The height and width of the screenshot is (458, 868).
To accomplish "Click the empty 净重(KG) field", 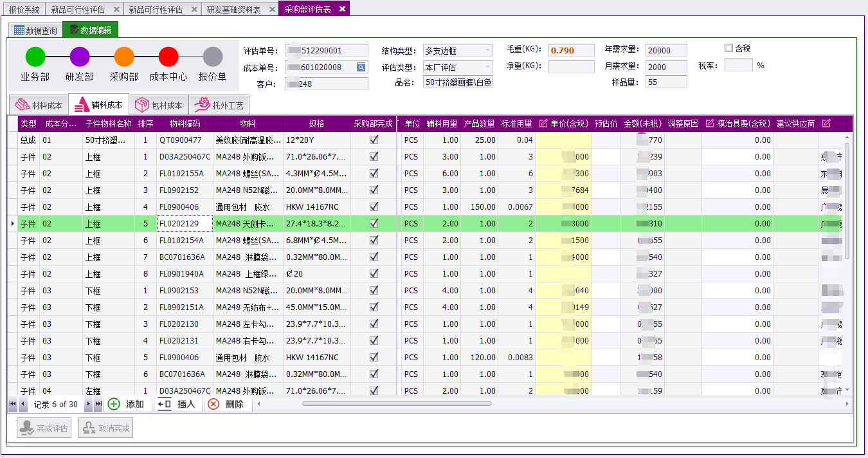I will point(572,67).
